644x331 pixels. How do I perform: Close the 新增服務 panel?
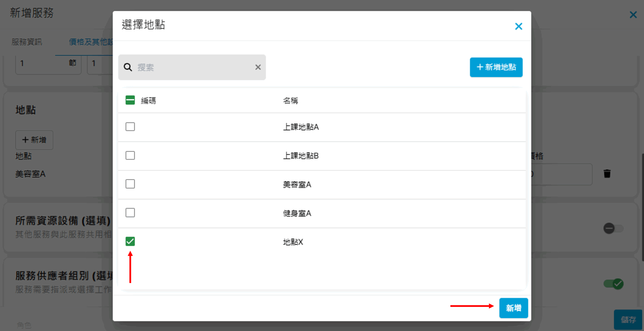pyautogui.click(x=633, y=15)
